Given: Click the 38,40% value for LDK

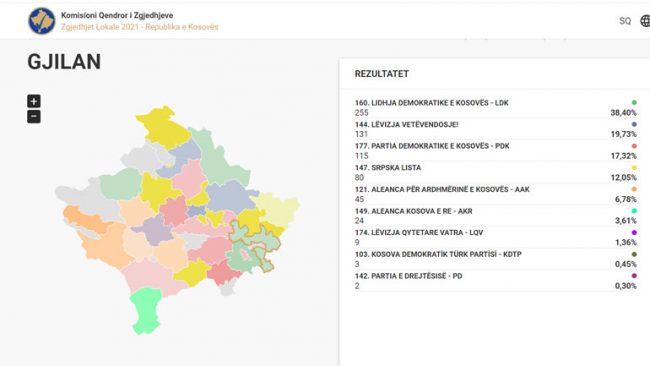Looking at the screenshot, I should 623,113.
